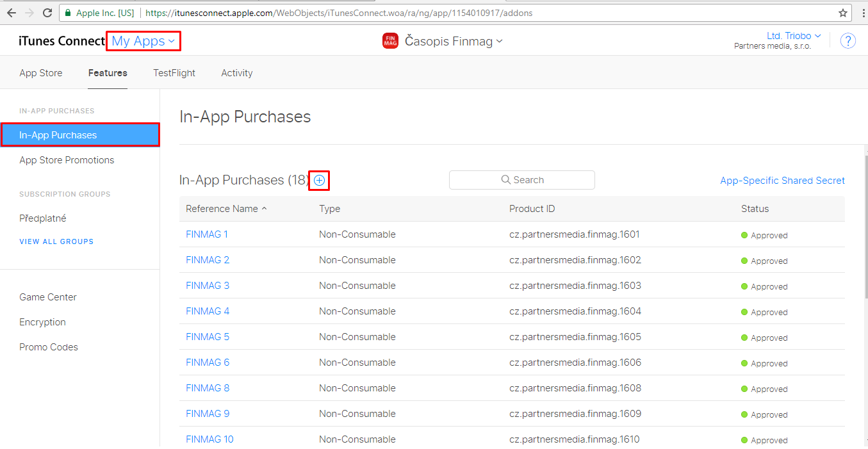Image resolution: width=868 pixels, height=449 pixels.
Task: Click Non-Consumable type in FINMAG 3 row
Action: [357, 286]
